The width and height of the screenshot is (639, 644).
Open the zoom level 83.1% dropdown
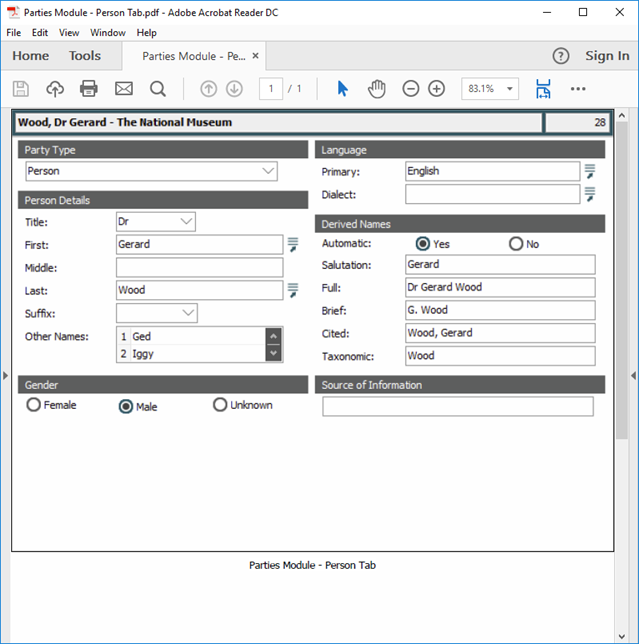[489, 89]
